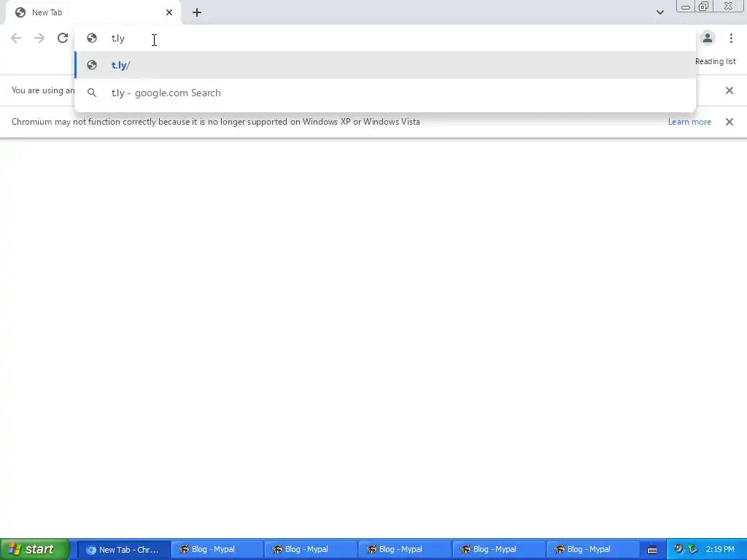Click the on-screen keyboard taskbar icon

(x=652, y=550)
